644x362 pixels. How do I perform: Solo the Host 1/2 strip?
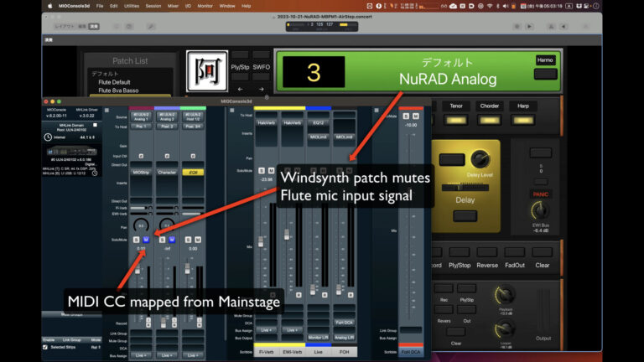(188, 240)
